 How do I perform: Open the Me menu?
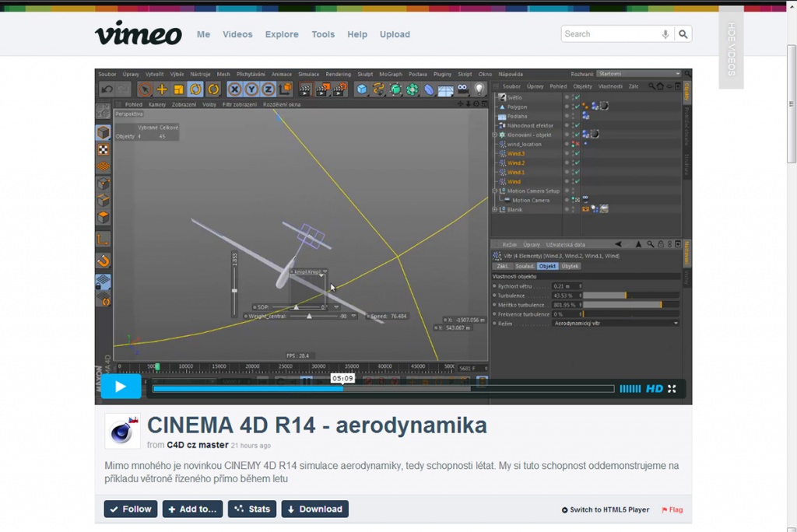pyautogui.click(x=203, y=34)
